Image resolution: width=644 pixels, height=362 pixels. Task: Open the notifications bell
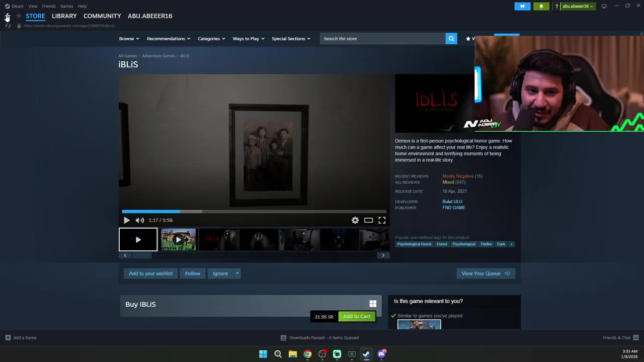541,6
